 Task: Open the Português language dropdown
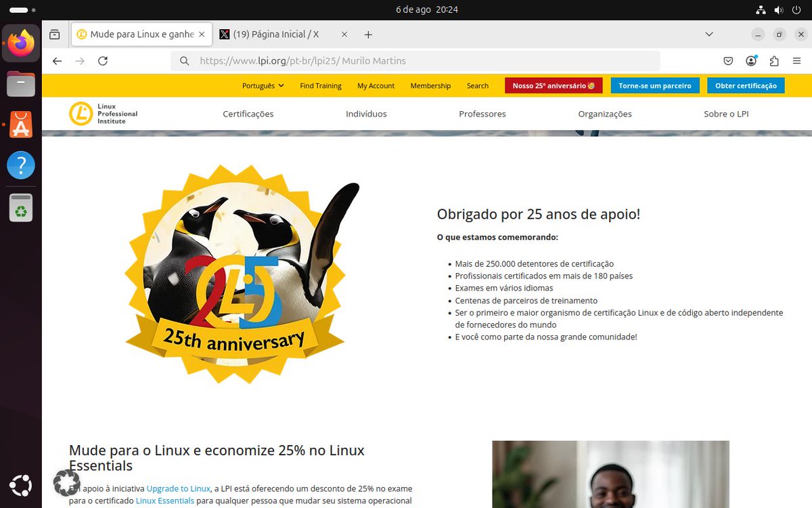263,86
